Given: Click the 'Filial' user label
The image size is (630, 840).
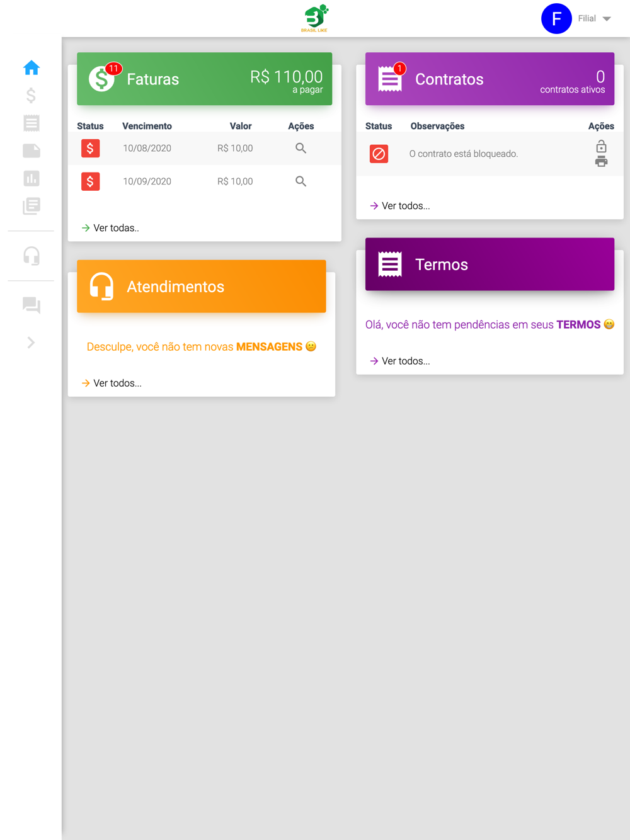Looking at the screenshot, I should 587,18.
